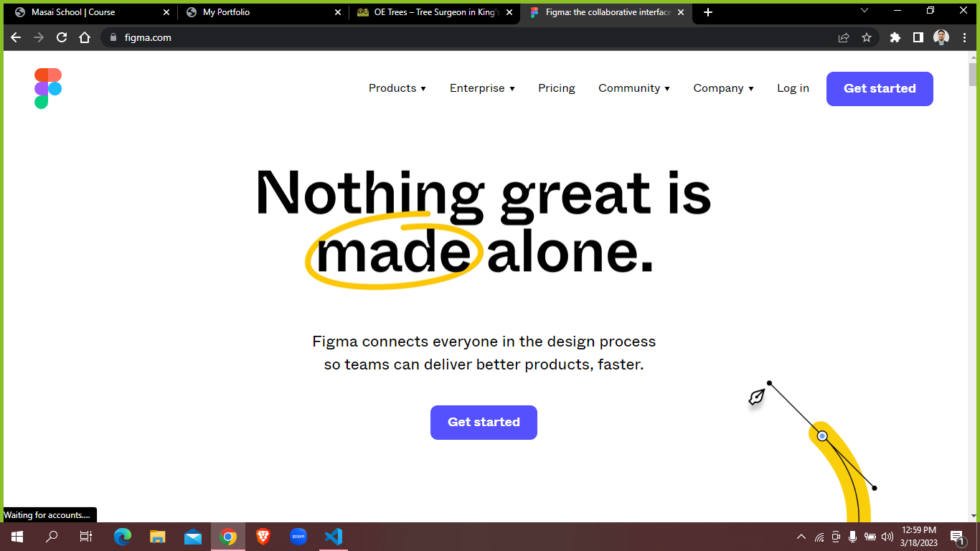
Task: Click the Chrome icon on the taskbar
Action: (x=228, y=537)
